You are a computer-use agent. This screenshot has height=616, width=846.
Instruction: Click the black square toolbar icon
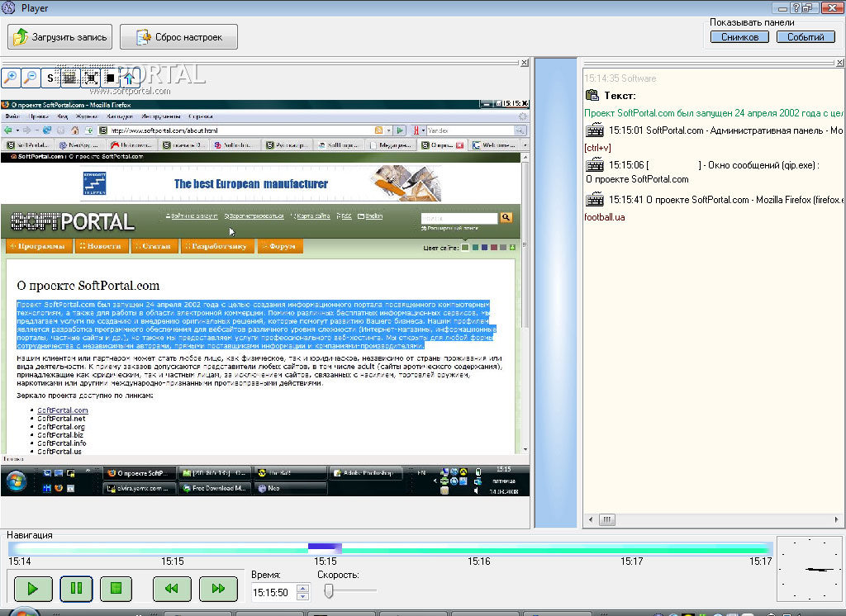tap(110, 78)
